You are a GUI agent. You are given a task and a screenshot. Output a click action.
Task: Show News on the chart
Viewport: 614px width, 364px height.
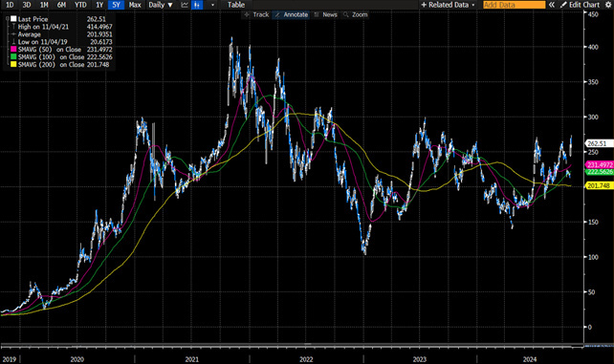pyautogui.click(x=325, y=14)
